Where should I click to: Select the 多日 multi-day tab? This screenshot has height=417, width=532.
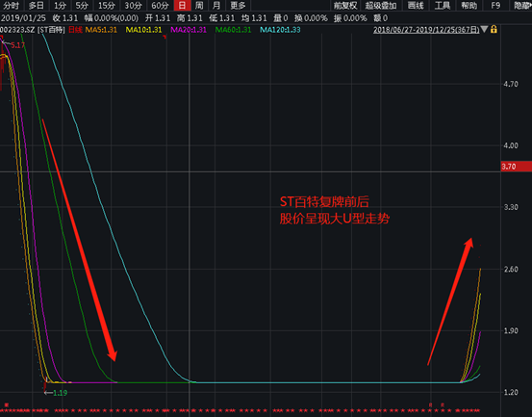[36, 6]
